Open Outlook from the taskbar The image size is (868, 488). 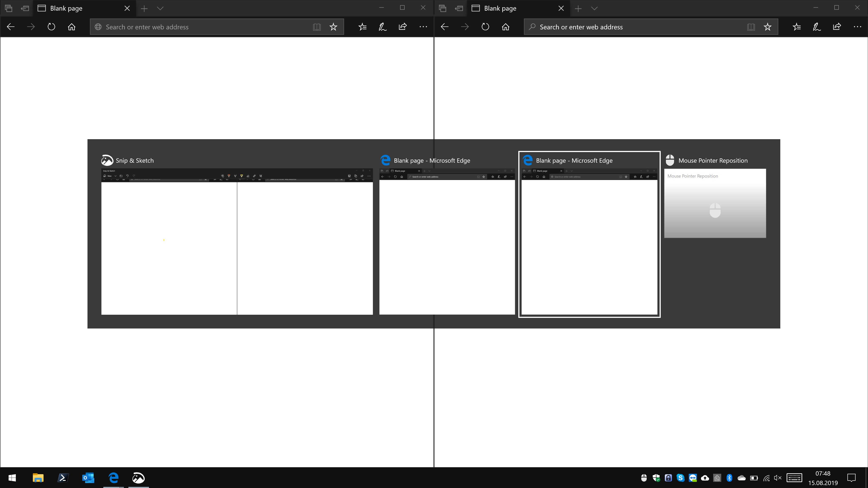coord(88,478)
